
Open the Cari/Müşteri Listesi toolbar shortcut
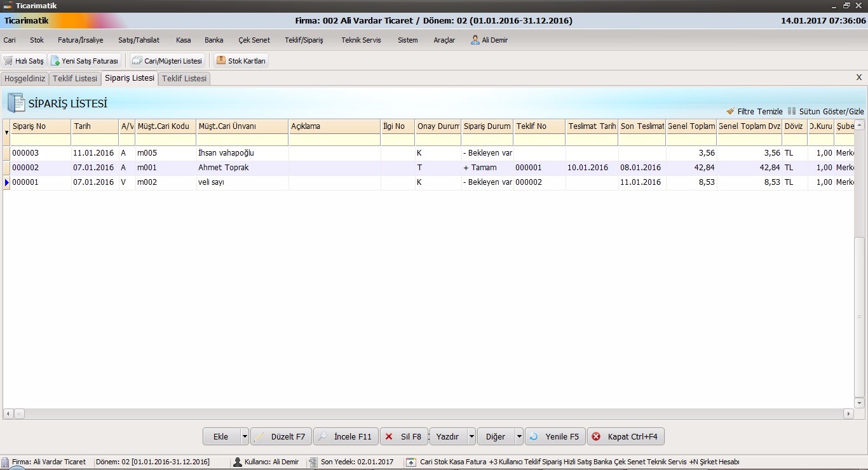[137, 61]
